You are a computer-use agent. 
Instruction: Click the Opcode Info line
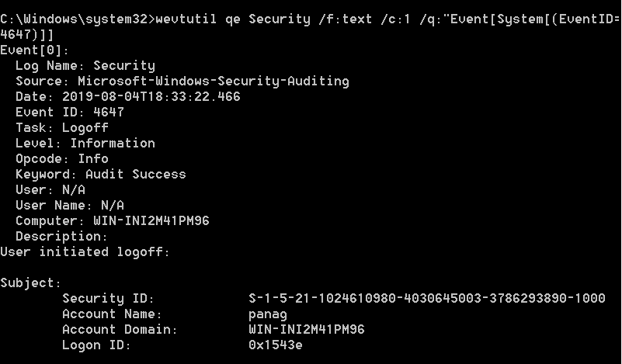tap(61, 159)
